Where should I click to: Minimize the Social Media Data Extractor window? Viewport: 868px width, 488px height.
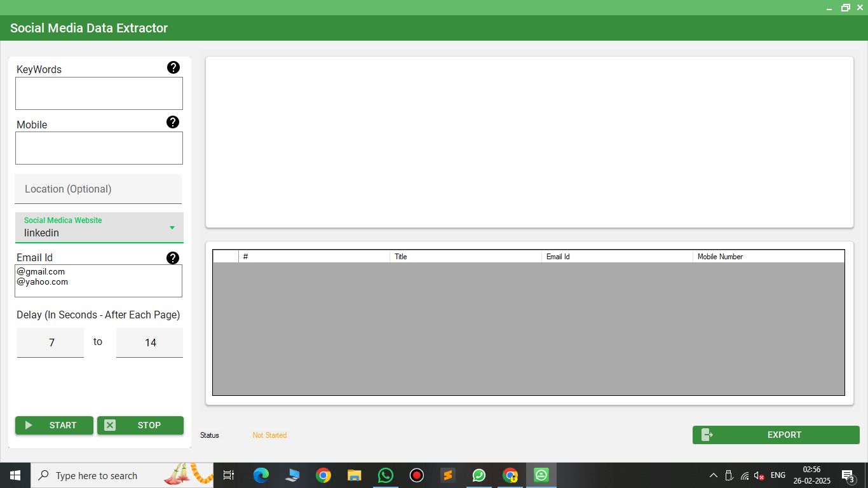coord(829,8)
